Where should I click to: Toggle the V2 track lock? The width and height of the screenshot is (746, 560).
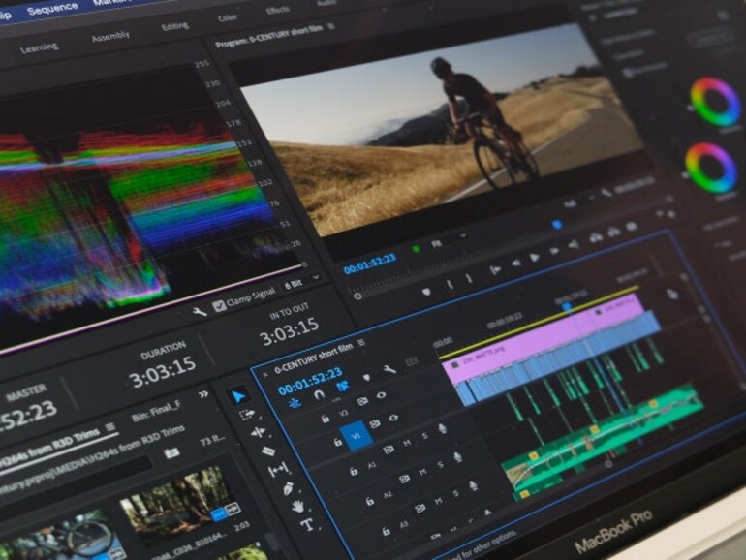tap(326, 418)
